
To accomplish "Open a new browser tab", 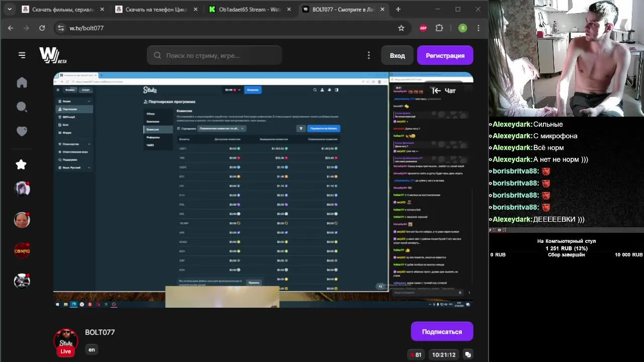I will tap(398, 9).
